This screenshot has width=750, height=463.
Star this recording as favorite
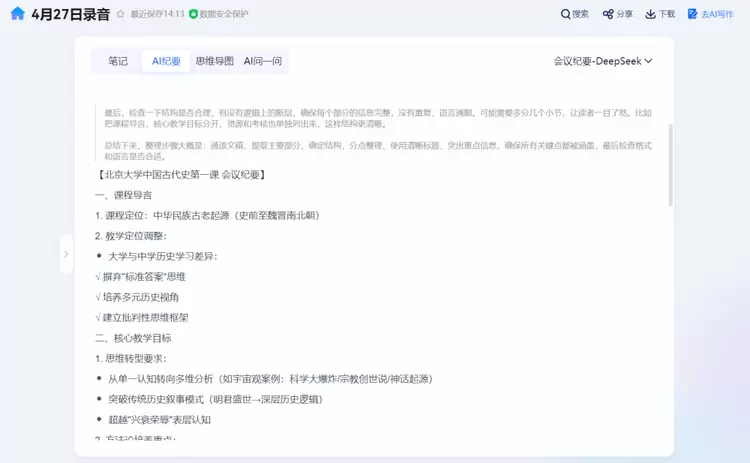coord(120,15)
